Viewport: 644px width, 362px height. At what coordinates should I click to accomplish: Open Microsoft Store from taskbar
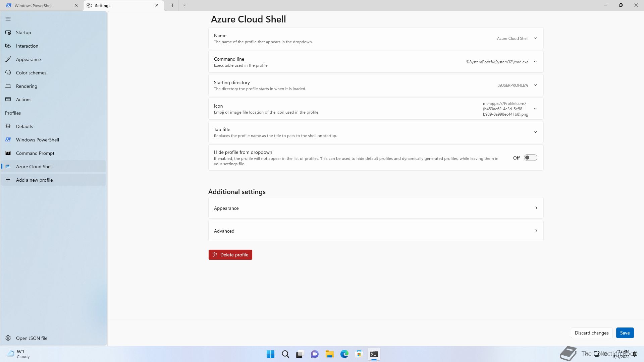359,354
